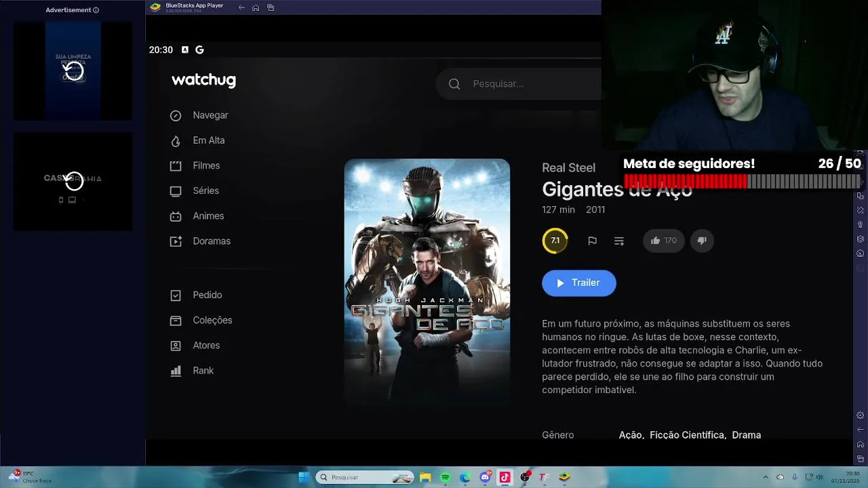Go to Animes in sidebar
The width and height of the screenshot is (868, 488).
tap(208, 216)
